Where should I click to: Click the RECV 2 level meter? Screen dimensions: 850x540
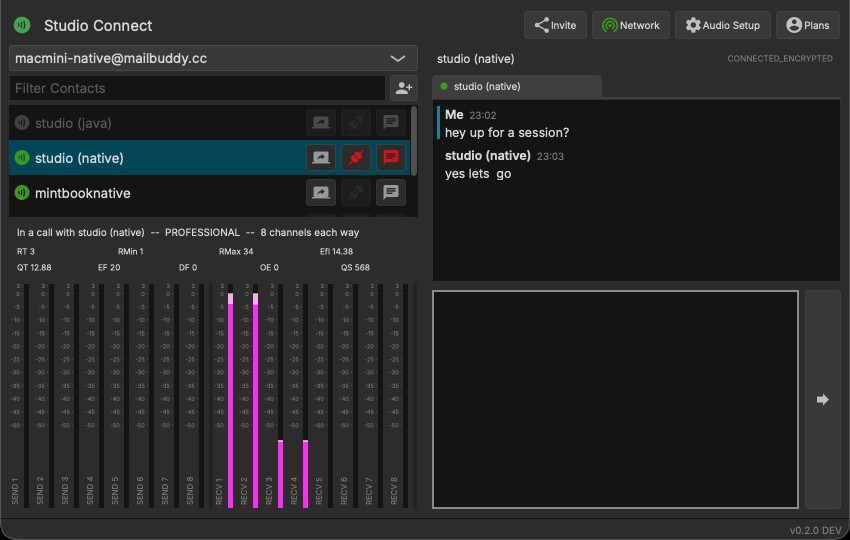(255, 395)
